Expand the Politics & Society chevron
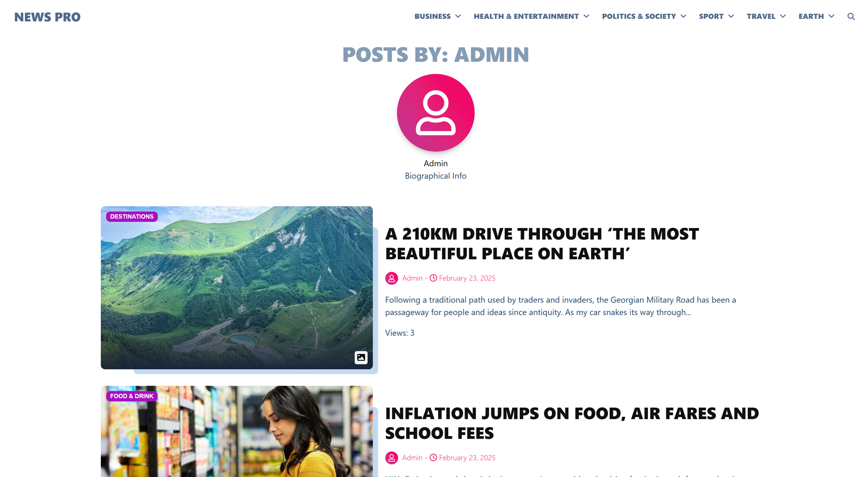The width and height of the screenshot is (868, 477). (683, 16)
